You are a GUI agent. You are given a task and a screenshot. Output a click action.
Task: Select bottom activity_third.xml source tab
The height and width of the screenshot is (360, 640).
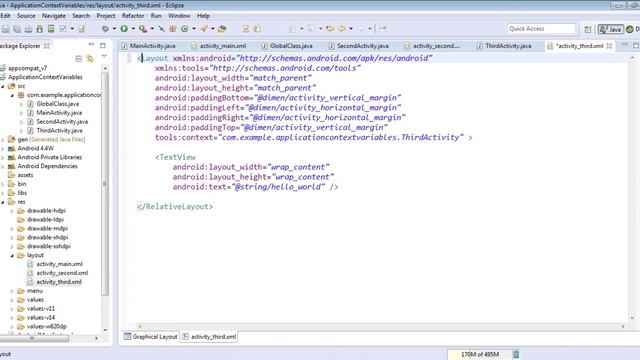click(x=209, y=337)
